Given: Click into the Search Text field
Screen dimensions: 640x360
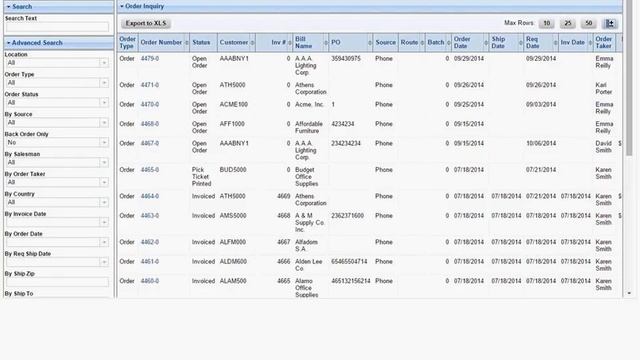Looking at the screenshot, I should click(57, 27).
